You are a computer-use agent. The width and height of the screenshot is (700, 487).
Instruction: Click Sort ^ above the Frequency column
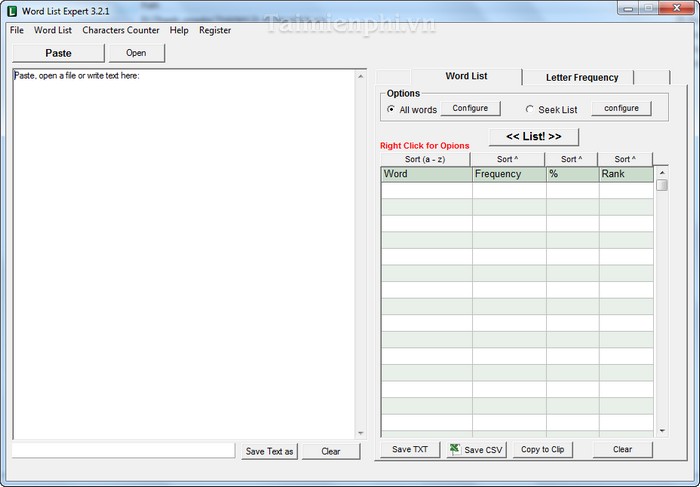509,159
